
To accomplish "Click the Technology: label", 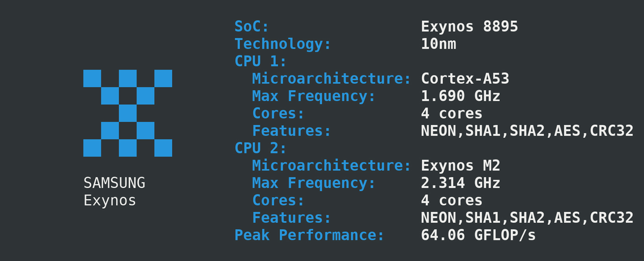I will (x=283, y=44).
